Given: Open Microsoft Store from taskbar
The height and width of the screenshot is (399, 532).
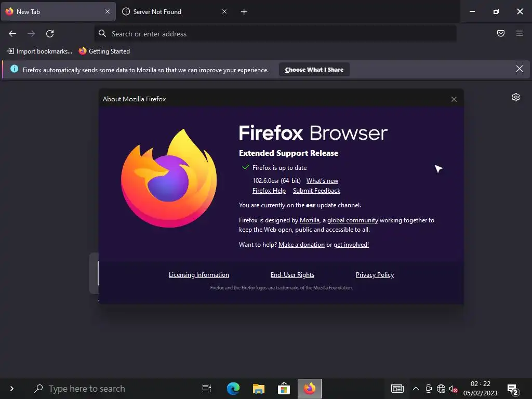Looking at the screenshot, I should pos(284,389).
